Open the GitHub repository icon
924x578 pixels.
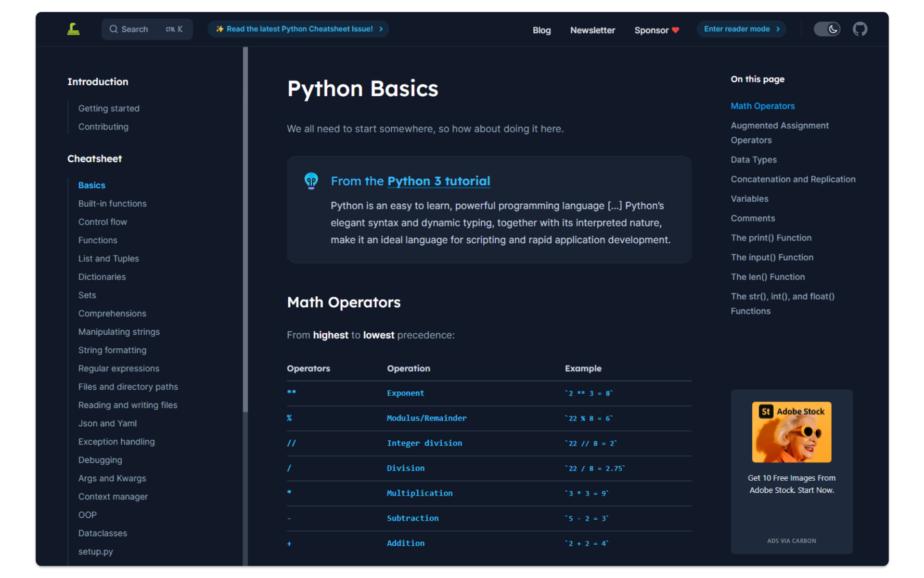[860, 29]
